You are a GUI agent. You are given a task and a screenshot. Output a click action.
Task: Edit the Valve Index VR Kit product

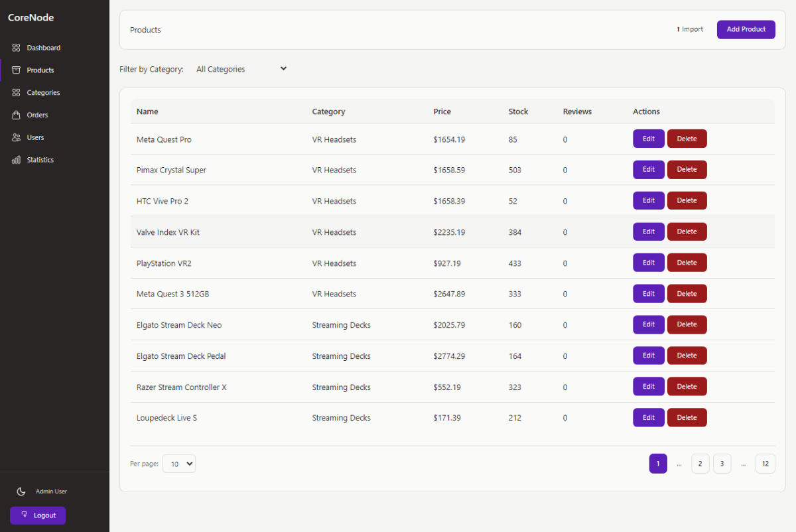coord(648,232)
